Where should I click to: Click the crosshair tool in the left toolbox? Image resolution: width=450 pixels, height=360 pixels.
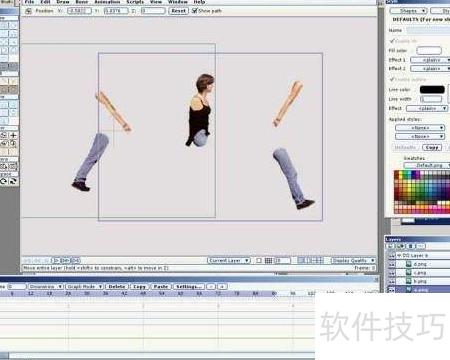pos(13,135)
